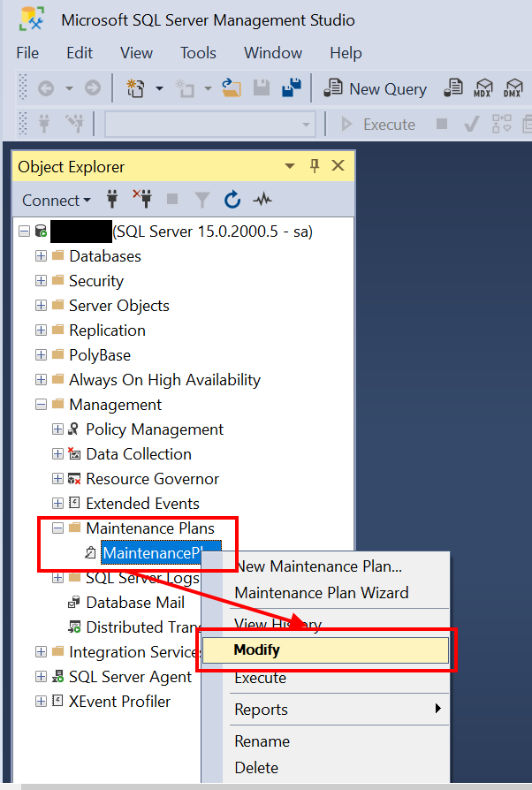The image size is (532, 790).
Task: Select the PolyBase tree item
Action: click(x=100, y=355)
